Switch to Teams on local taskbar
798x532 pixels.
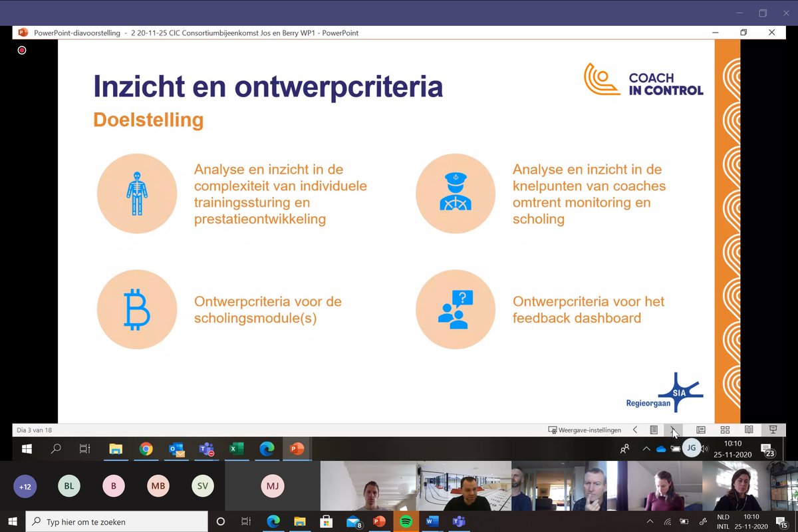point(459,521)
